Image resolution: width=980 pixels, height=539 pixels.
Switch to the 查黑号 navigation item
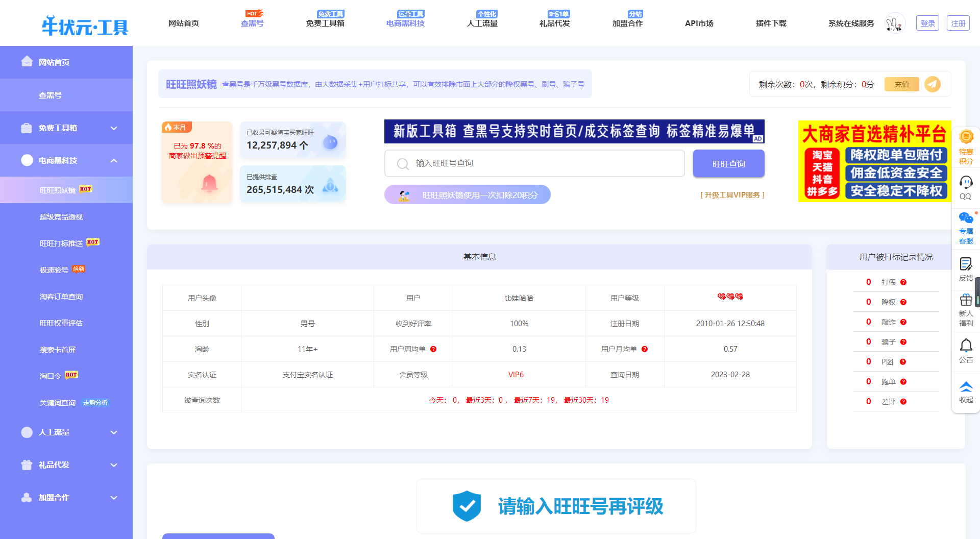click(252, 24)
